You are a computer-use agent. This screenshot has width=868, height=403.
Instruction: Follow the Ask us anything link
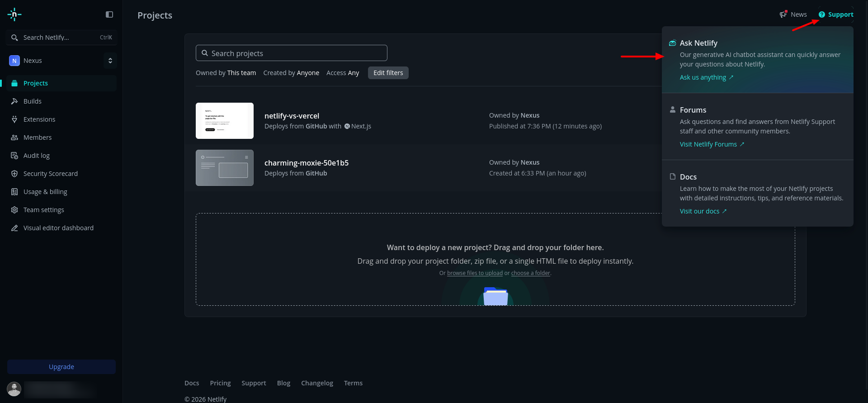click(x=707, y=77)
